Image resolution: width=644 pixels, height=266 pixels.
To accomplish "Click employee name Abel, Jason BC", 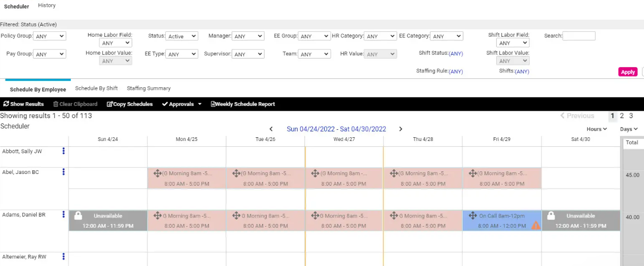I will click(21, 172).
